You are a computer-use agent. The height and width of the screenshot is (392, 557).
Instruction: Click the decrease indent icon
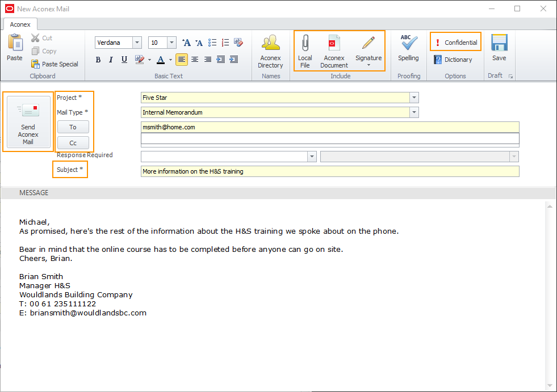[221, 60]
